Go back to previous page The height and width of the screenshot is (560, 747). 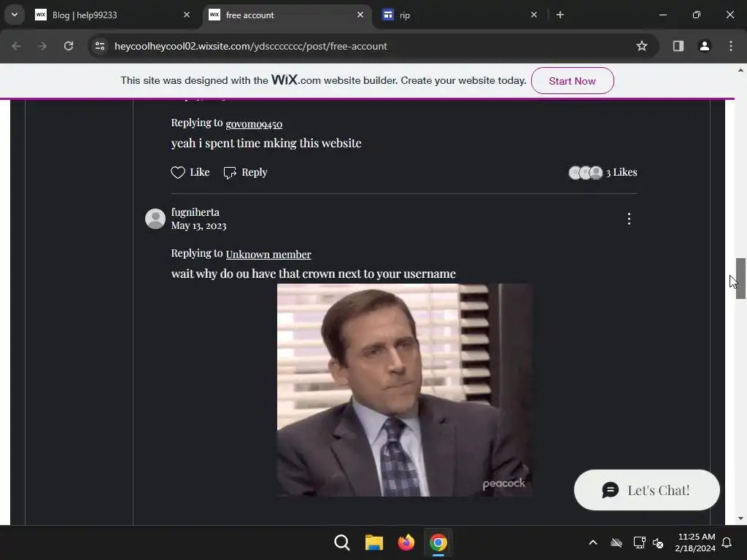pos(16,46)
